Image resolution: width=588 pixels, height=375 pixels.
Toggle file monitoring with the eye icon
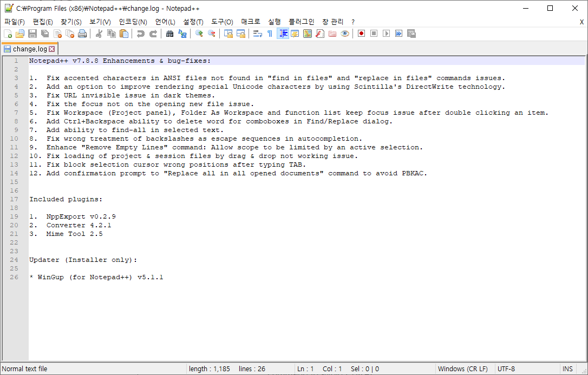click(x=345, y=34)
